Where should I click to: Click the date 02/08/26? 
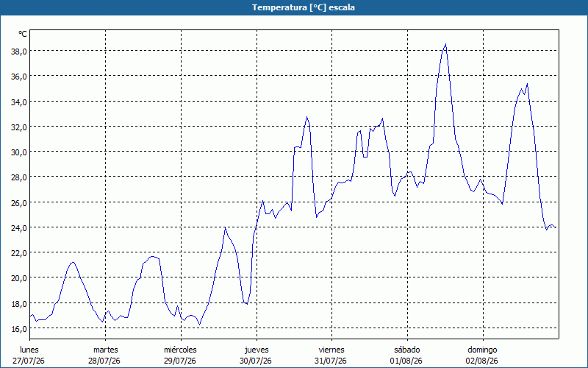(x=482, y=361)
